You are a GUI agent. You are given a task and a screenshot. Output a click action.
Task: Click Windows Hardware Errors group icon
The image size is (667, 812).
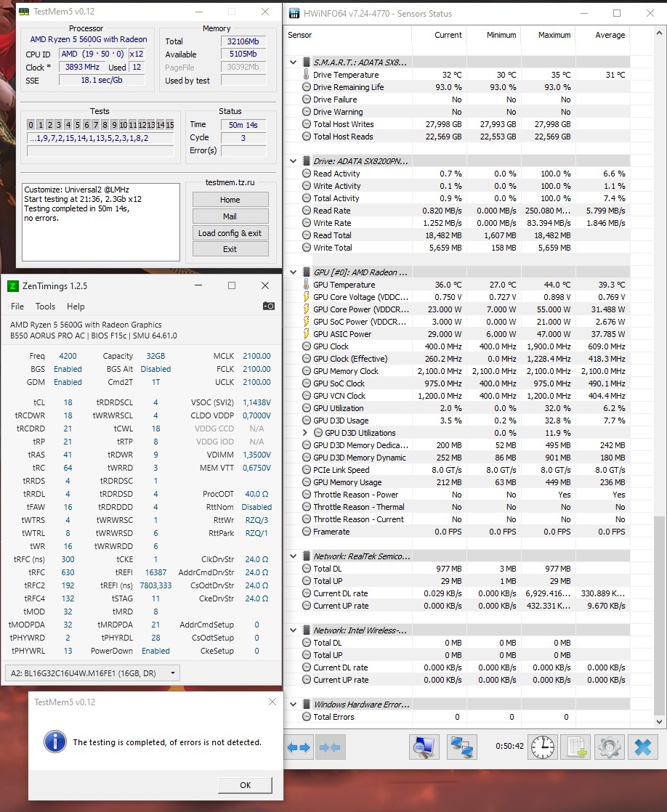coord(307,705)
